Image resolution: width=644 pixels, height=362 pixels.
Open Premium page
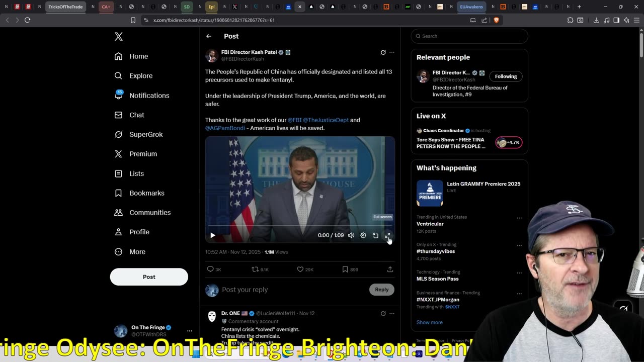point(136,154)
